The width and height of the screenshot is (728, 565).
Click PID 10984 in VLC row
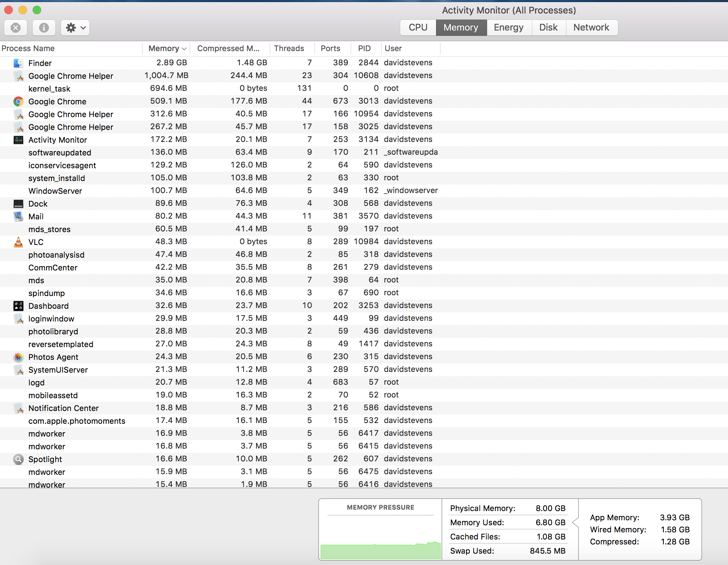[x=366, y=242]
